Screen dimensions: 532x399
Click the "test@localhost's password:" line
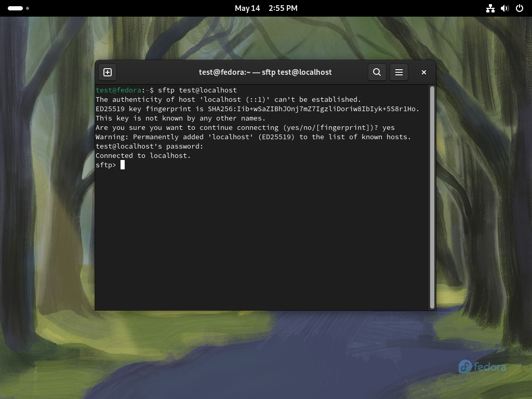(x=149, y=146)
